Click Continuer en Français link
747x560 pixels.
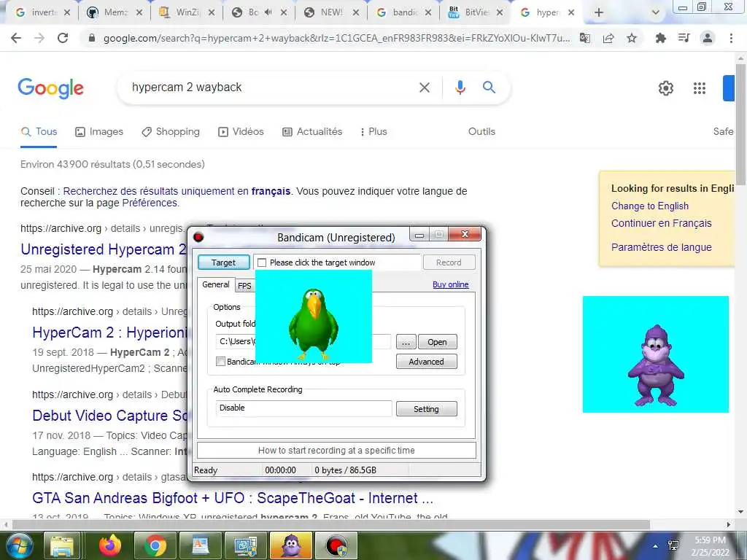(x=661, y=223)
